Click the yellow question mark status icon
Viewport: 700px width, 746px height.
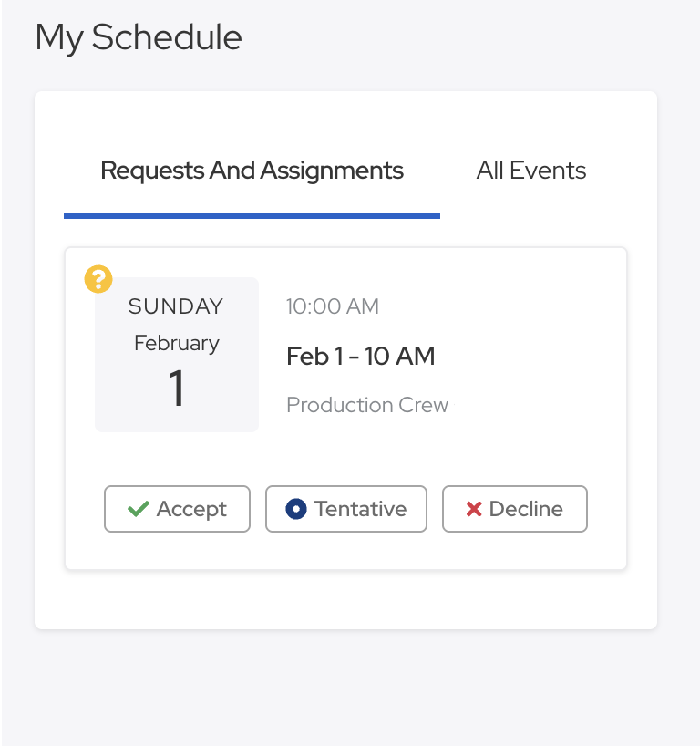click(98, 279)
